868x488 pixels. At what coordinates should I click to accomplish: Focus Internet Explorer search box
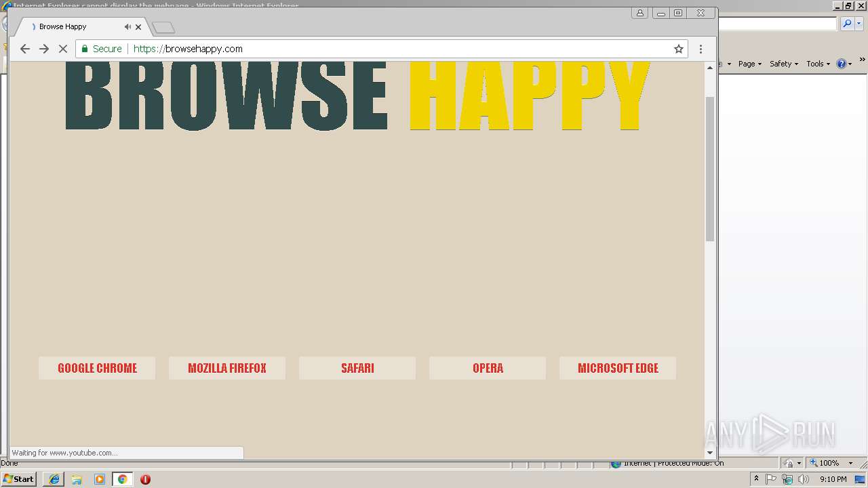tap(777, 24)
